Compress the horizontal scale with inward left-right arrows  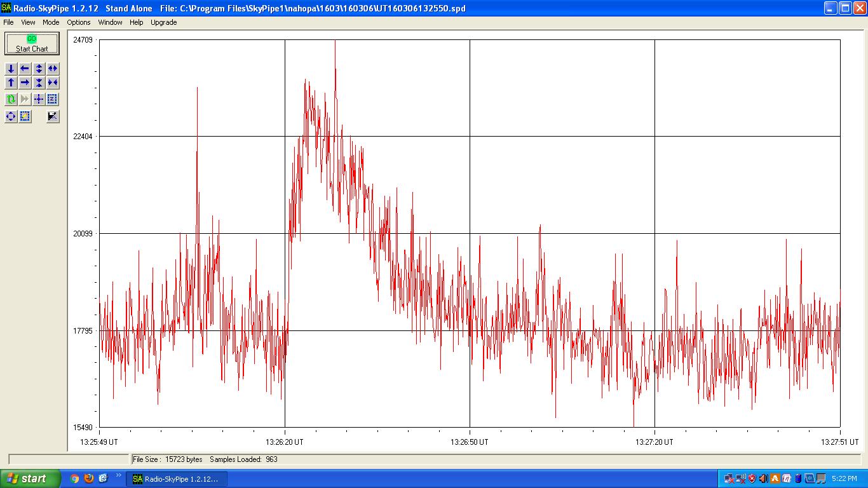pyautogui.click(x=53, y=83)
